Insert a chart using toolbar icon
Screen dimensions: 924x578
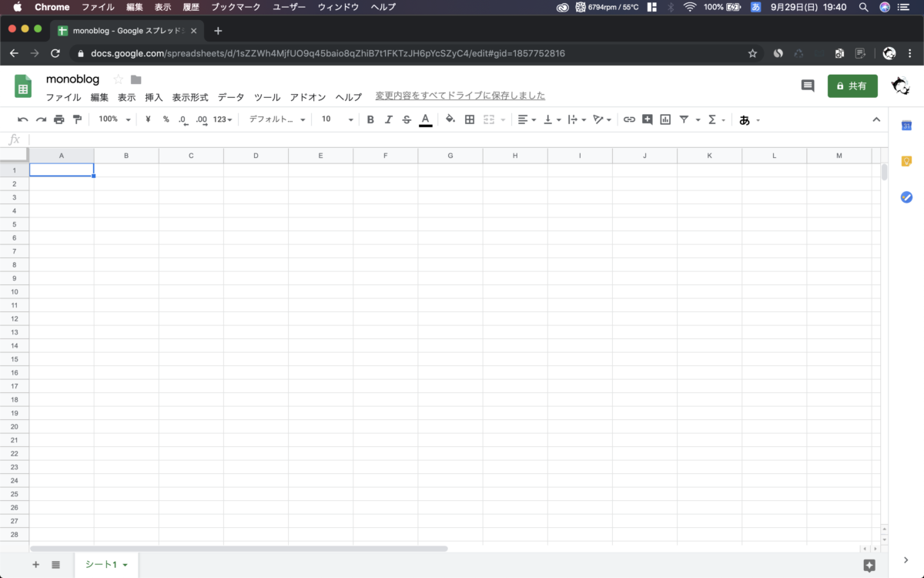click(x=665, y=119)
